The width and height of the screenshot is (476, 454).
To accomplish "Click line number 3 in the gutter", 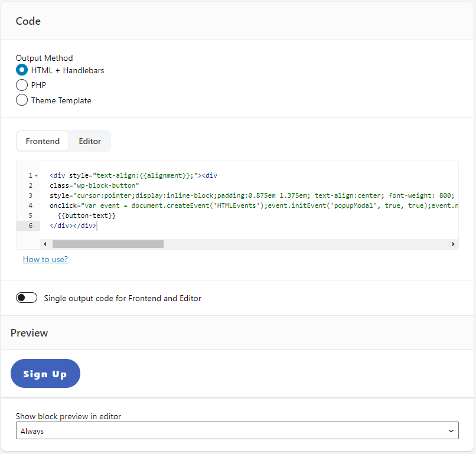I will pyautogui.click(x=30, y=195).
